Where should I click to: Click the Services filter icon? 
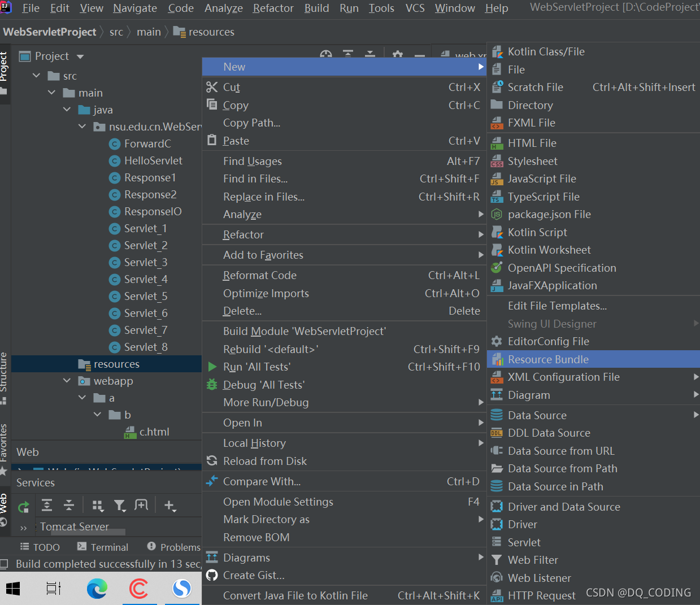120,506
